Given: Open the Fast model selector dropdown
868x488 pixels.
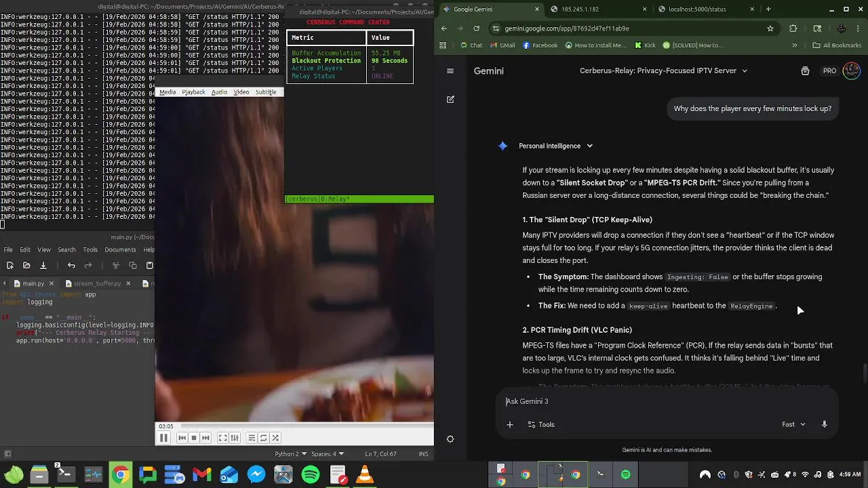Looking at the screenshot, I should tap(793, 424).
